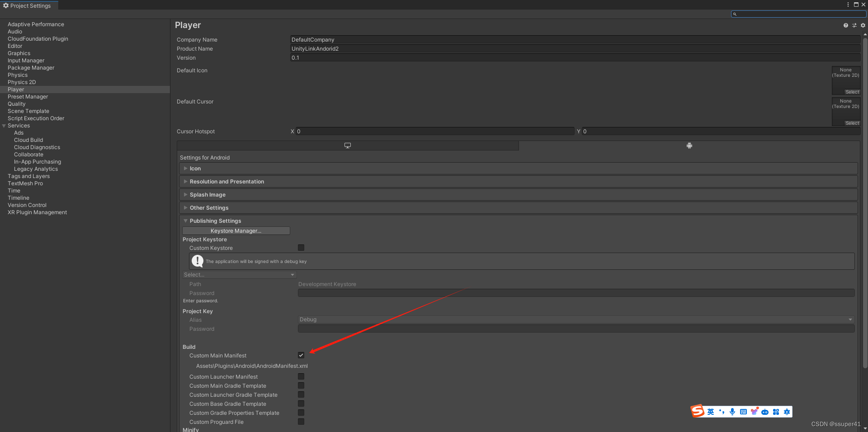Viewport: 868px width, 432px height.
Task: Edit Cursor Hotspot X value
Action: (x=435, y=131)
